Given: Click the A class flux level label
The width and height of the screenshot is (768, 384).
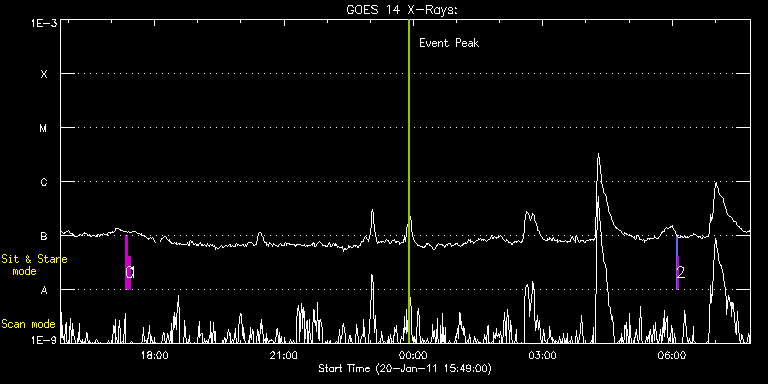Looking at the screenshot, I should (x=44, y=290).
